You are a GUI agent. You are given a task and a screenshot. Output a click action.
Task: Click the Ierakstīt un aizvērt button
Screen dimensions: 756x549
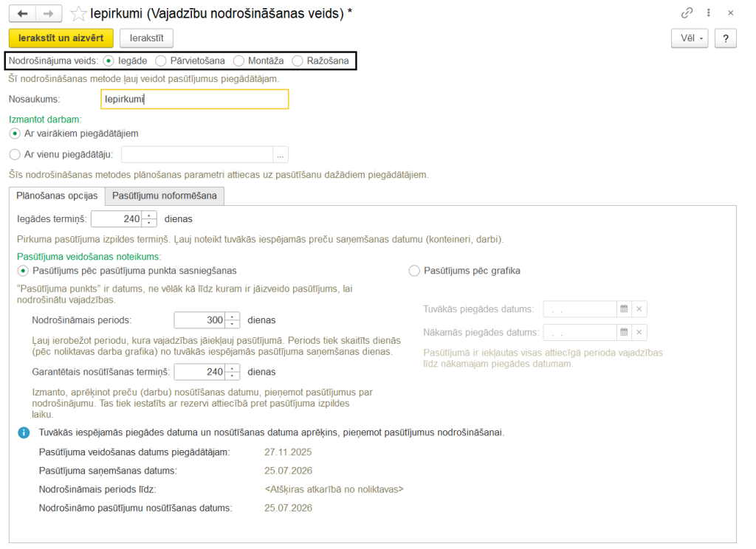click(61, 38)
